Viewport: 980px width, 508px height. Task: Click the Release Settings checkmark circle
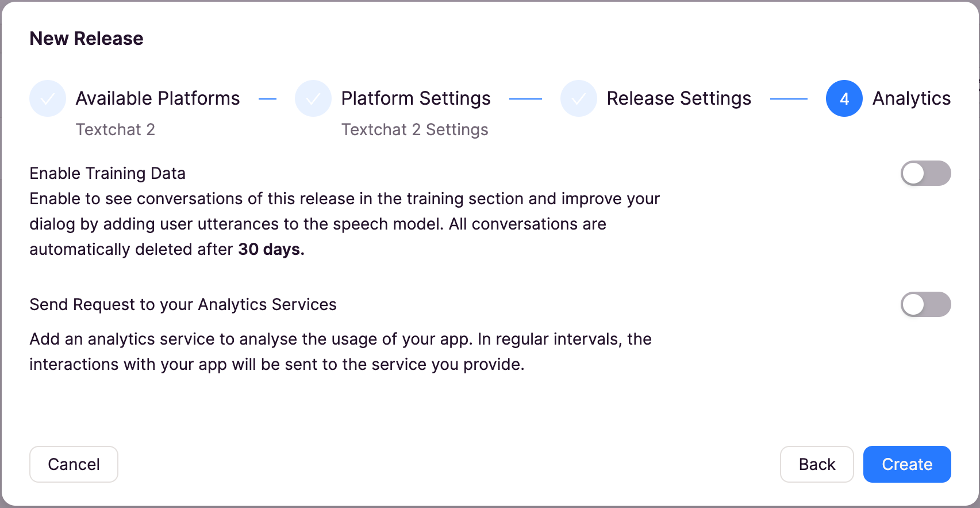(579, 98)
